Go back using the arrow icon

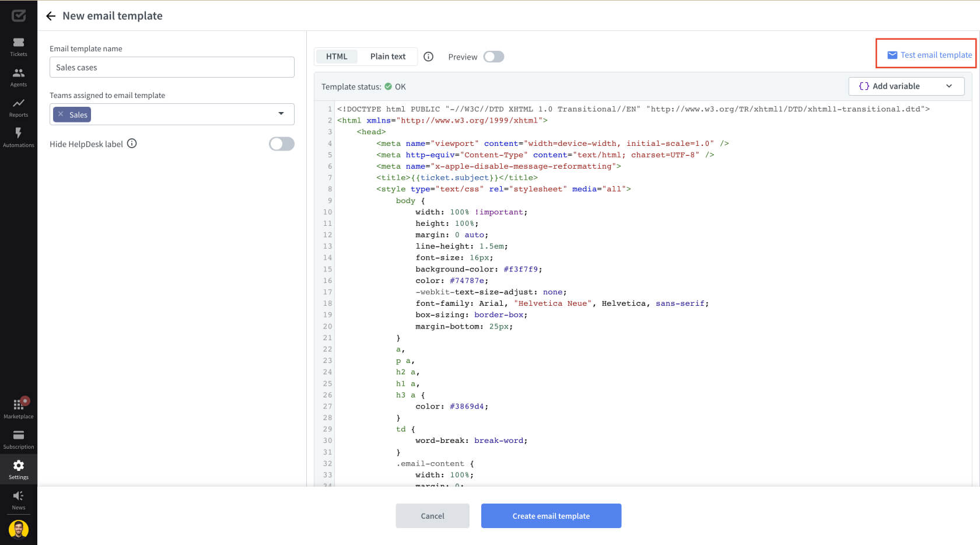[51, 16]
